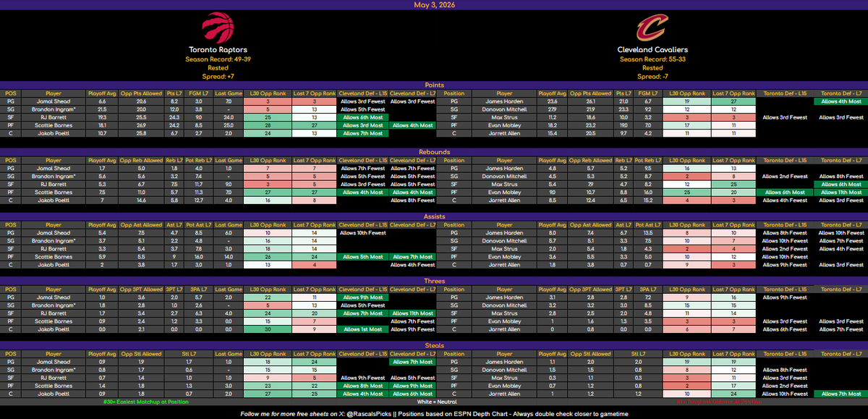Click Allows 2nd Fewest in Donovan Mitchell's Rebounds row
Screen dimensions: 868x419
click(x=786, y=176)
